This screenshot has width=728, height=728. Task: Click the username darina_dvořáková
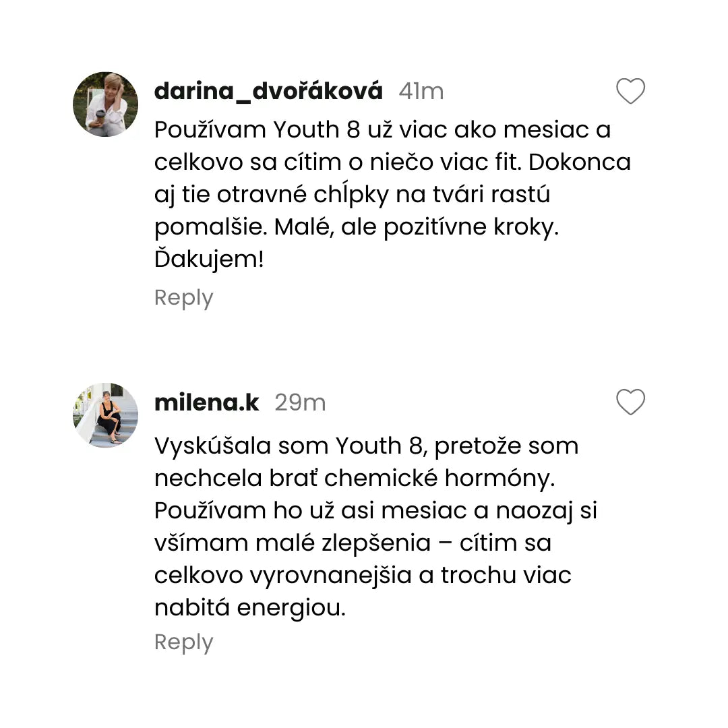[x=268, y=91]
